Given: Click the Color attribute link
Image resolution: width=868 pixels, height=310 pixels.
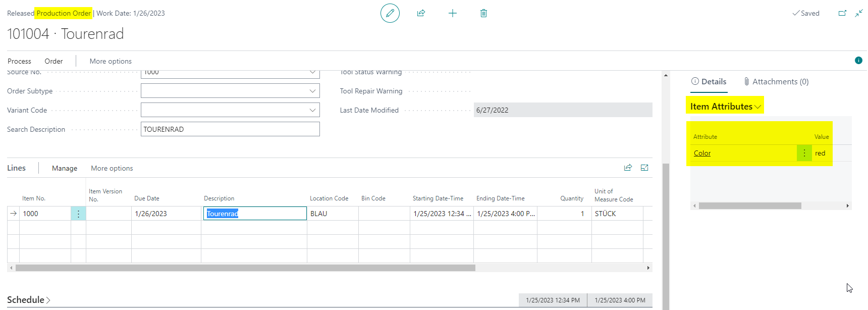Looking at the screenshot, I should point(702,153).
